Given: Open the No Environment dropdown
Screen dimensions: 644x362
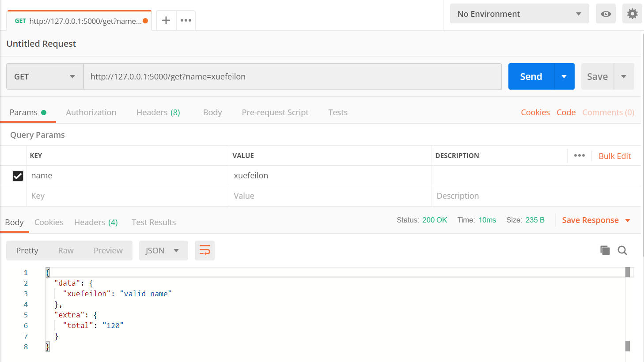Looking at the screenshot, I should pyautogui.click(x=519, y=14).
